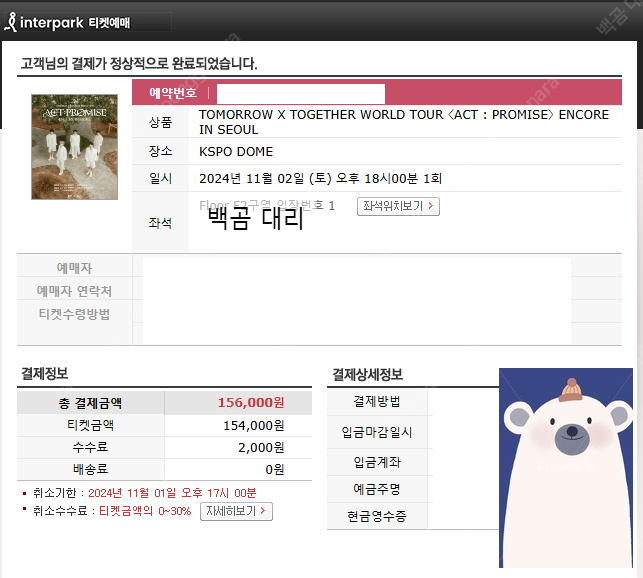Click the 배송료 label
Image resolution: width=643 pixels, height=578 pixels.
coord(90,468)
